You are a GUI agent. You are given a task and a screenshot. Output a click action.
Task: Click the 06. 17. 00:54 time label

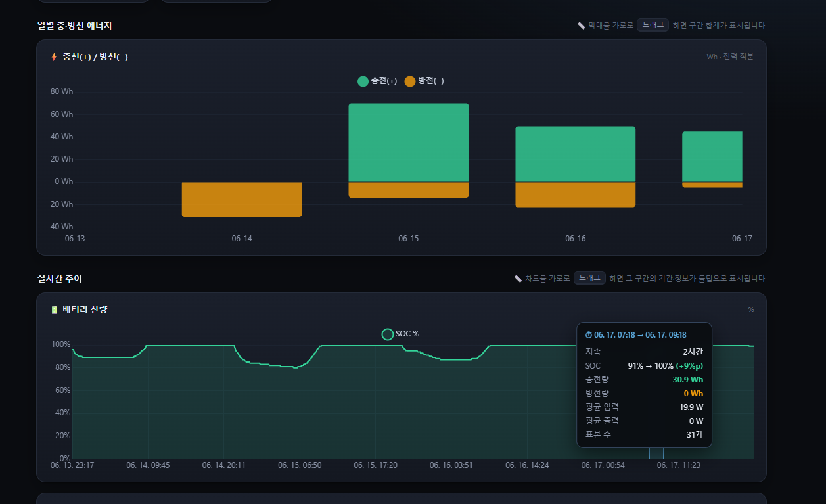(603, 465)
